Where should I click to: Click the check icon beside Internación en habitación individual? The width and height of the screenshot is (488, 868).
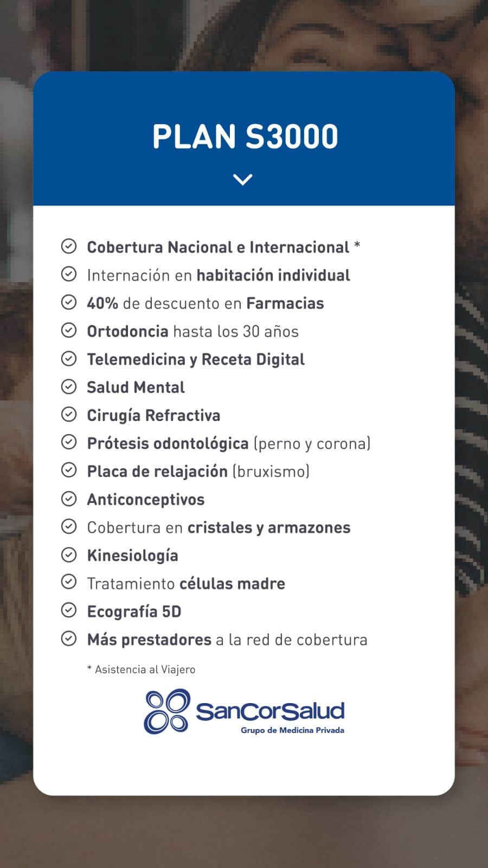pyautogui.click(x=69, y=275)
